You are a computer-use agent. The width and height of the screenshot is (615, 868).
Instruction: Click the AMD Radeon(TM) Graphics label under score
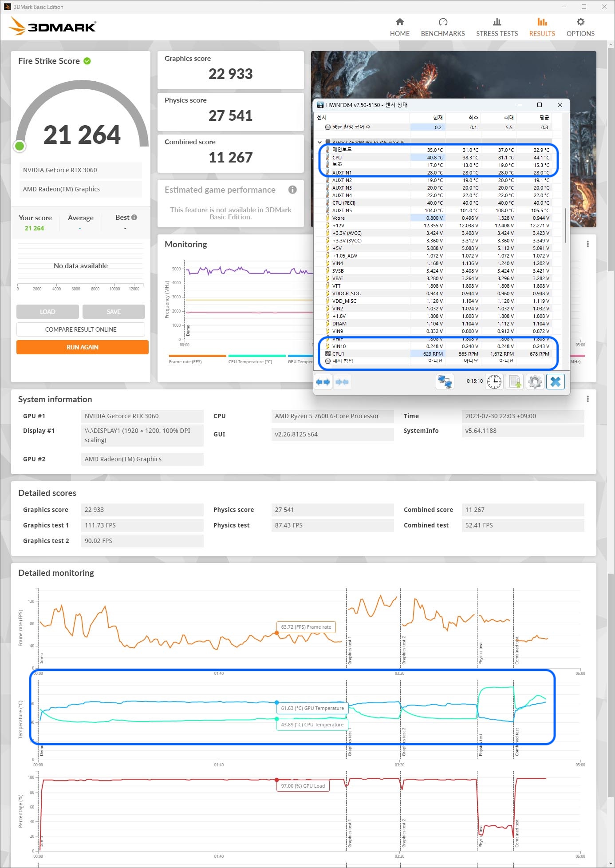(80, 189)
